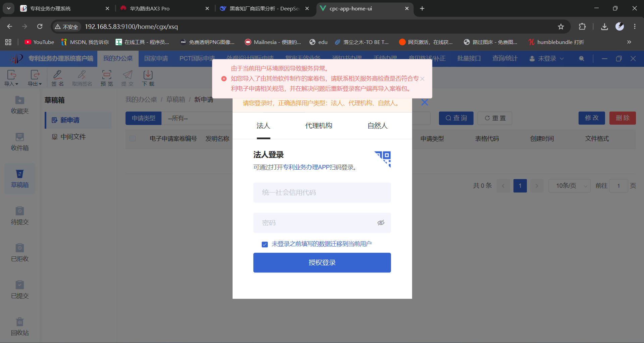644x343 pixels.
Task: Expand the 未登录 user dropdown
Action: (x=547, y=58)
